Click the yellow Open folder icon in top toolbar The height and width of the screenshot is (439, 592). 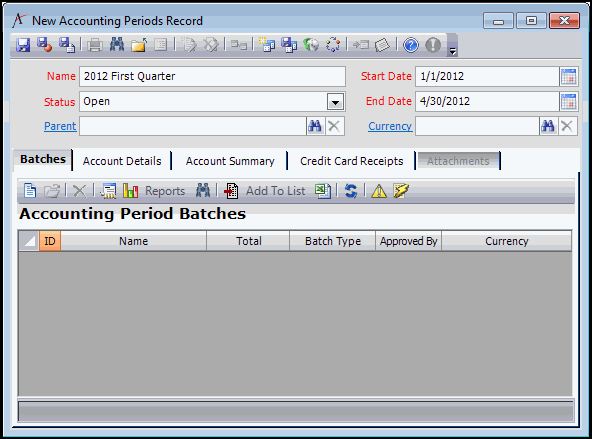point(139,45)
